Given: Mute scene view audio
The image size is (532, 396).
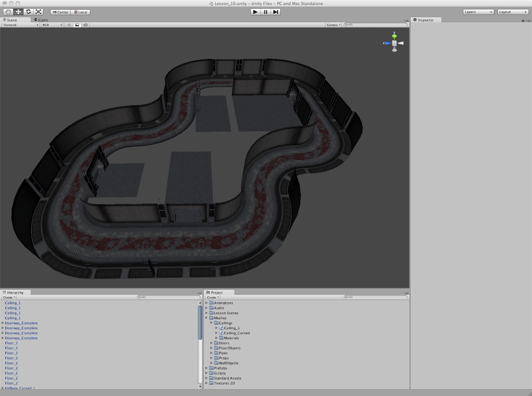Looking at the screenshot, I should tap(85, 25).
